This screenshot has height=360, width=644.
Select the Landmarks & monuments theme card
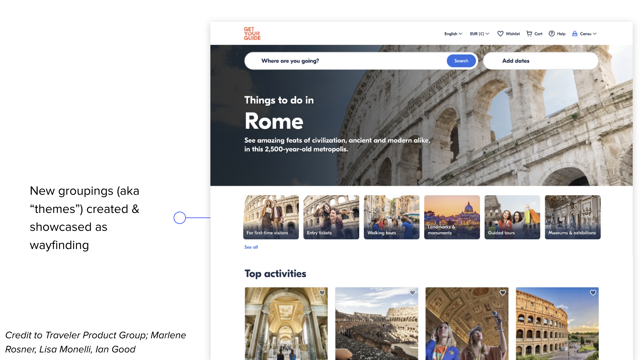coord(452,217)
